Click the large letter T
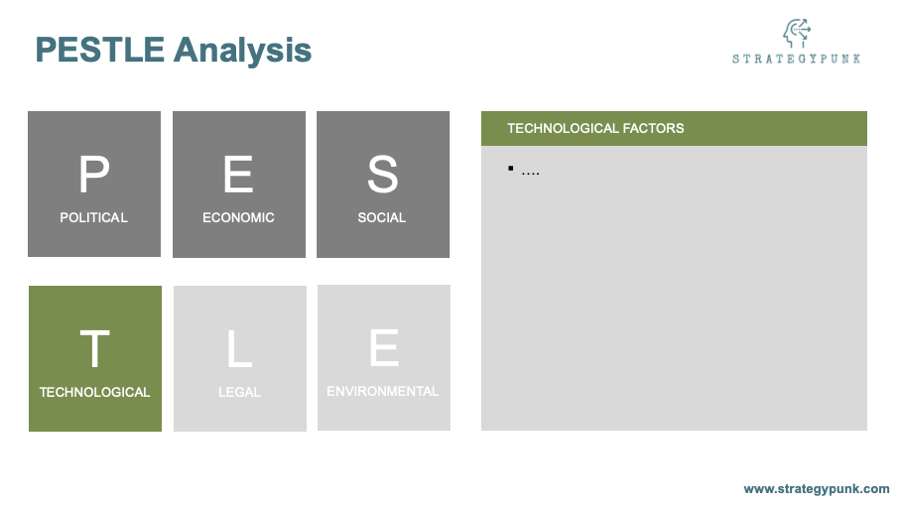The height and width of the screenshot is (506, 900). (95, 348)
